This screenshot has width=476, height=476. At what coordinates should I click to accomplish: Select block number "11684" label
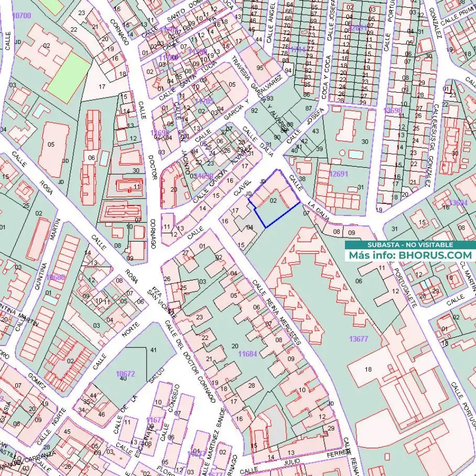pos(247,354)
